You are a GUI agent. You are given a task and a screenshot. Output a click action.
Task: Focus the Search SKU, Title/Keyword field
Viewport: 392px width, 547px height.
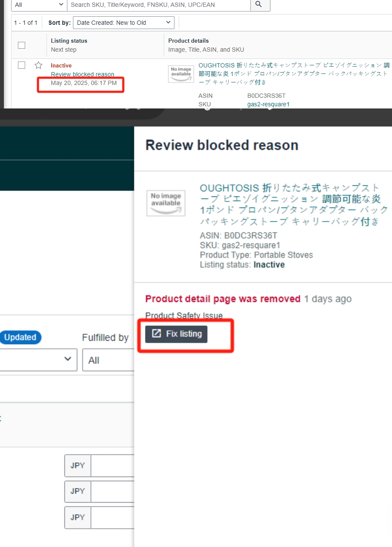pyautogui.click(x=159, y=5)
